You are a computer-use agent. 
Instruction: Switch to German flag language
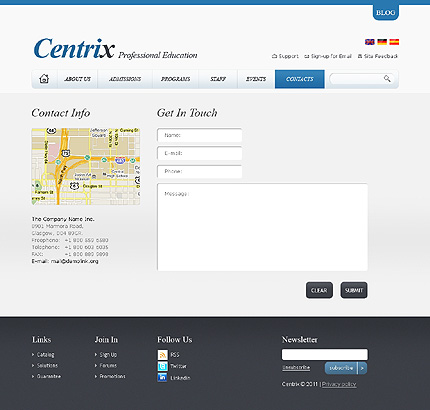coord(382,42)
